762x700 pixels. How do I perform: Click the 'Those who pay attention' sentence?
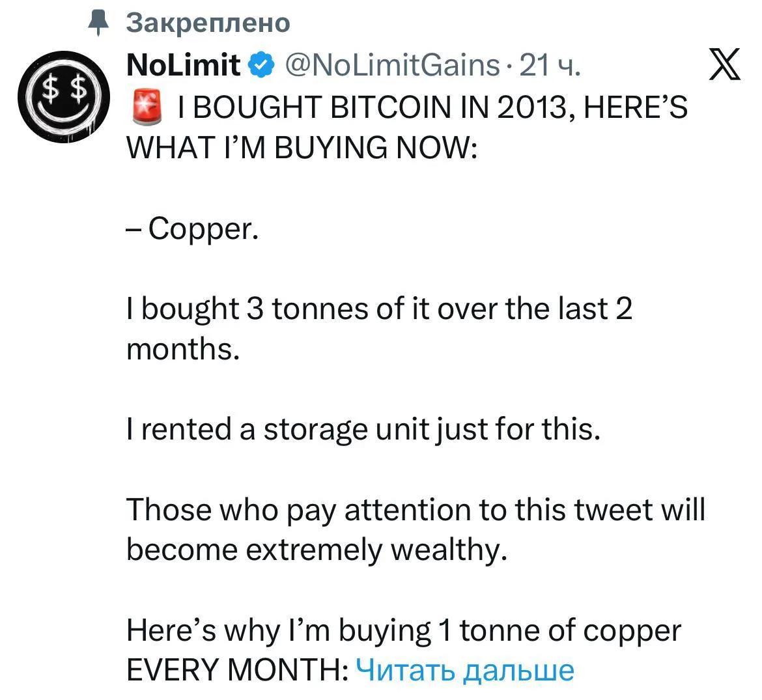click(x=416, y=509)
